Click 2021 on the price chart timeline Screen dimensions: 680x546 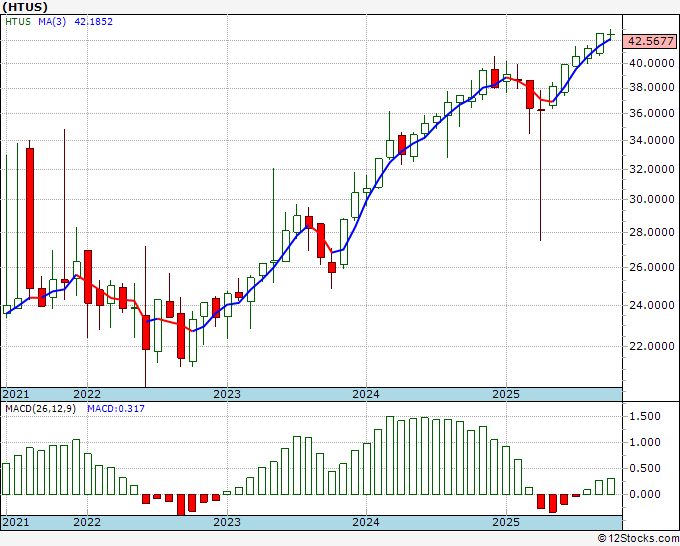tap(16, 394)
